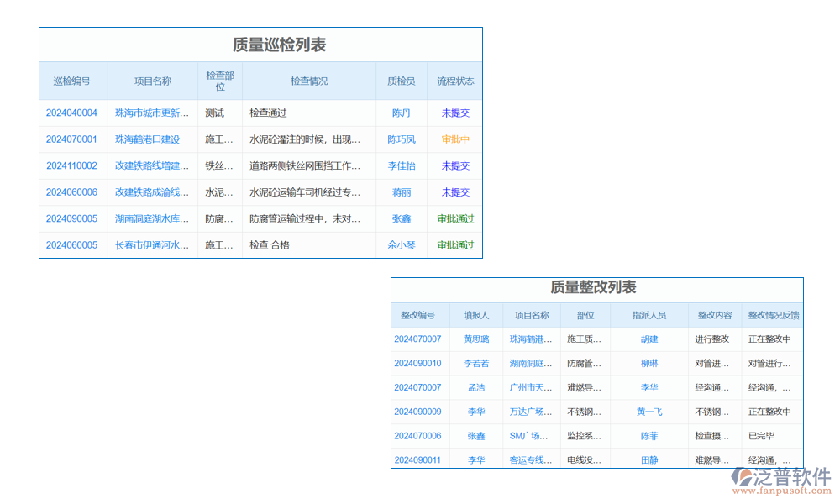Image resolution: width=840 pixels, height=504 pixels.
Task: Open inspection record 2024110002
Action: (x=71, y=165)
